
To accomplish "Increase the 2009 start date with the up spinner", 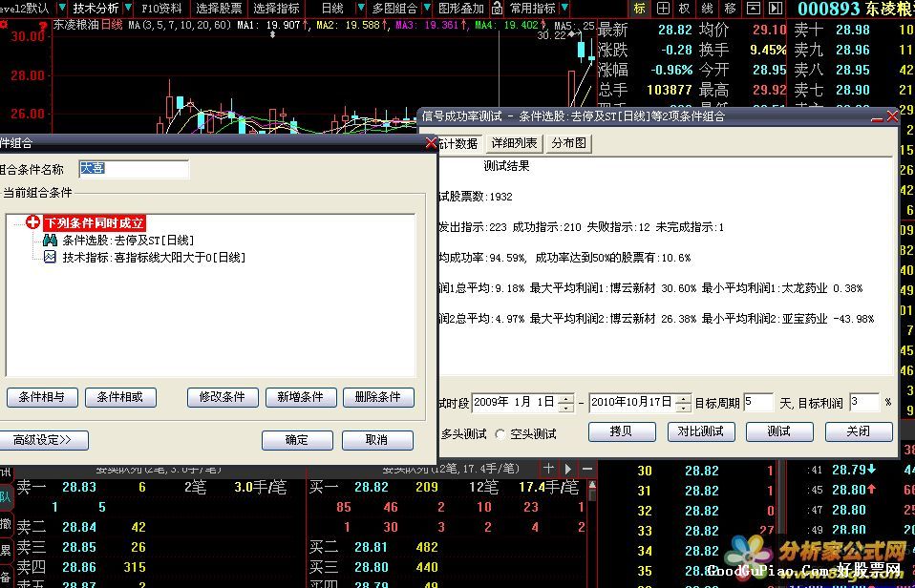I will point(566,398).
